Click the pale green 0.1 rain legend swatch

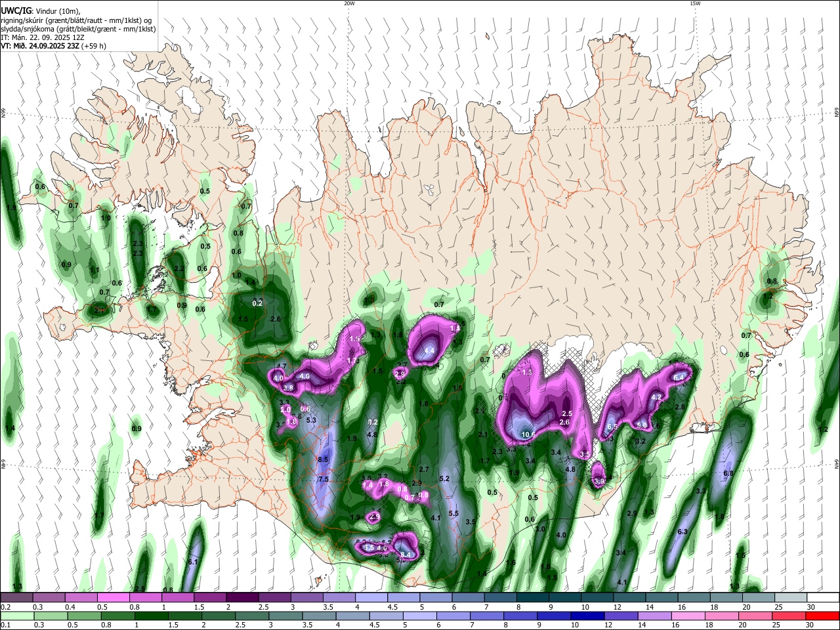(16, 616)
